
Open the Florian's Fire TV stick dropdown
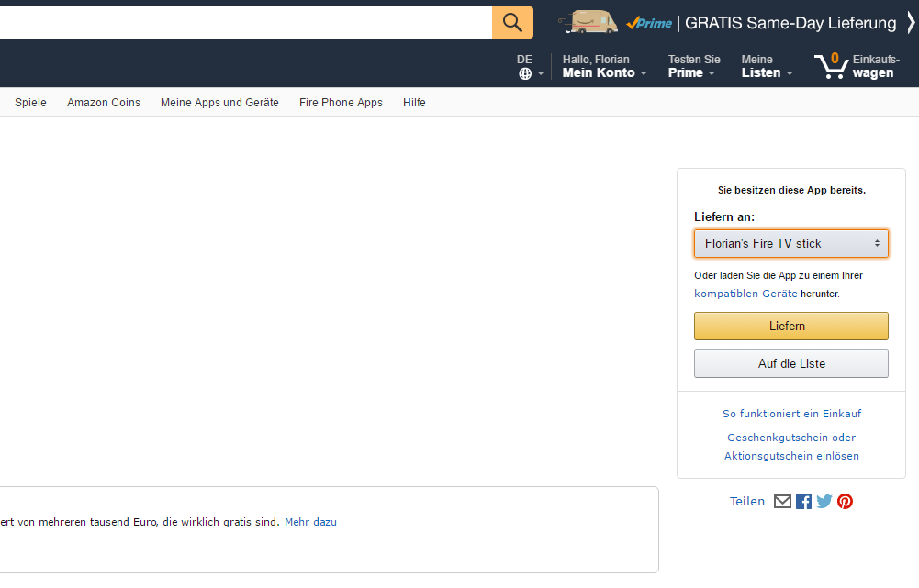coord(791,244)
